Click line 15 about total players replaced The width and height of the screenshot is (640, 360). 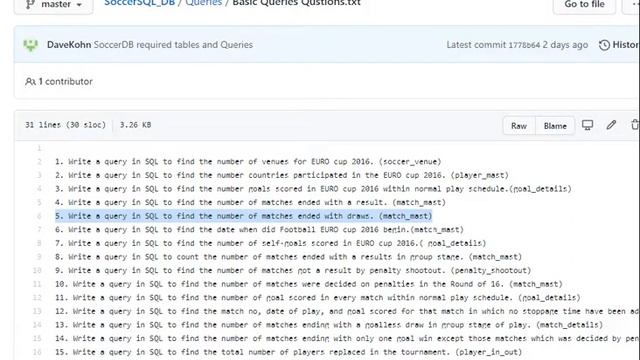tap(289, 352)
